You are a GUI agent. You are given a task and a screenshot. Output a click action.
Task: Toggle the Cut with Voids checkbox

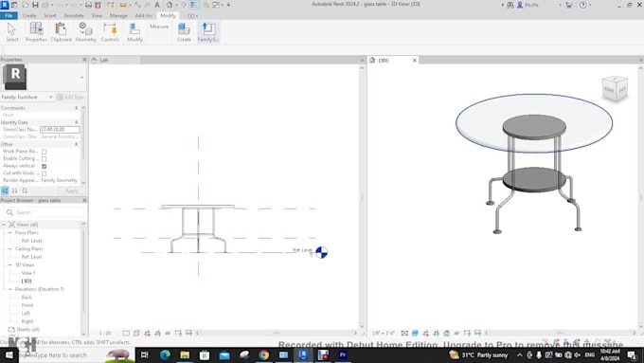(x=44, y=173)
